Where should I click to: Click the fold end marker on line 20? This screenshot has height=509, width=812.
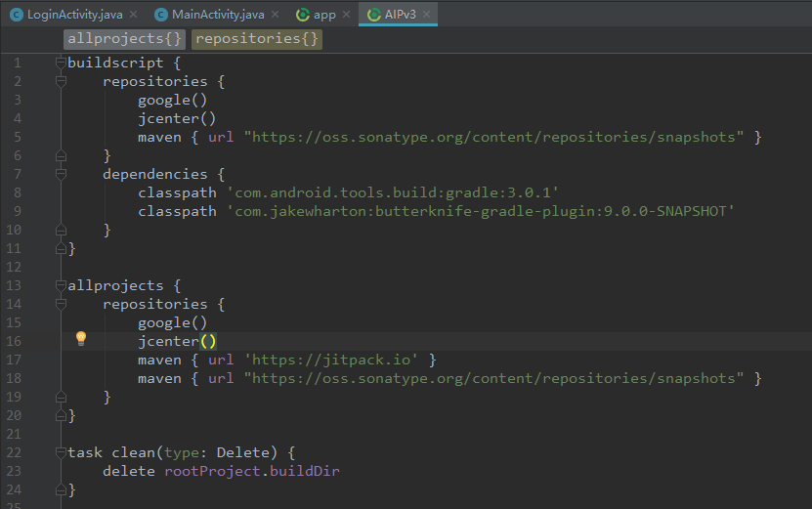[x=61, y=415]
